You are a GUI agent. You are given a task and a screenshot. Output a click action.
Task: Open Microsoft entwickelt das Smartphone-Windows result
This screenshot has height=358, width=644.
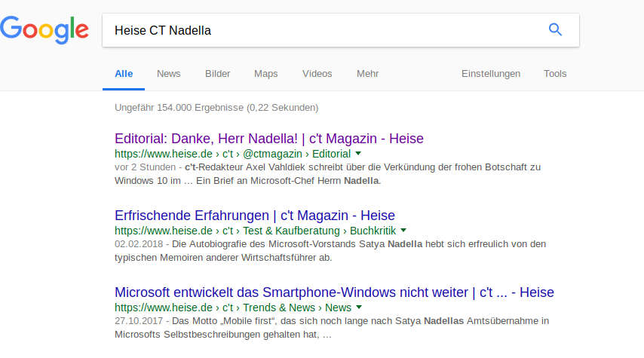click(334, 292)
